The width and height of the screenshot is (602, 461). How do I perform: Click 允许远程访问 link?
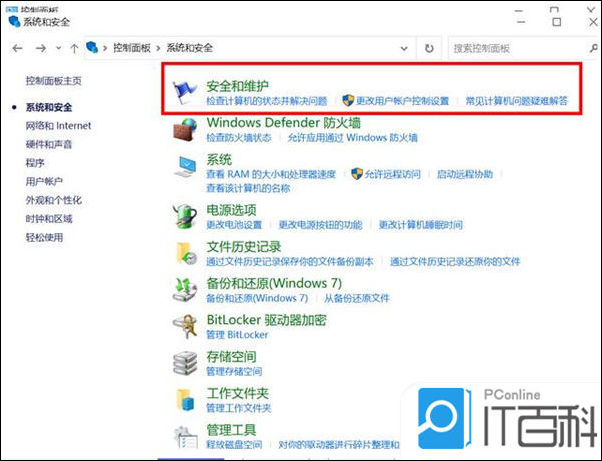pos(392,174)
